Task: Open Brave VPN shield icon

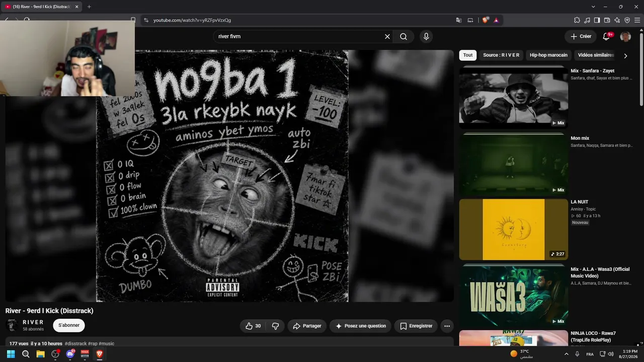Action: click(x=627, y=20)
